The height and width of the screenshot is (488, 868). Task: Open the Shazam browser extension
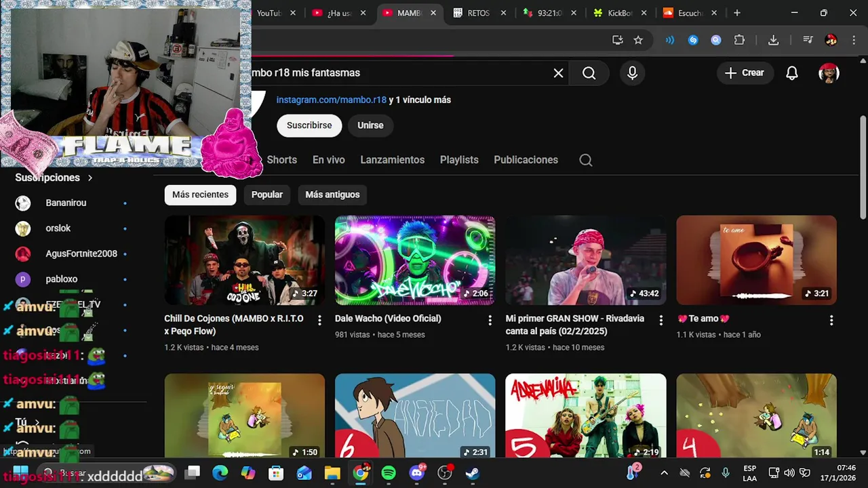click(x=693, y=40)
